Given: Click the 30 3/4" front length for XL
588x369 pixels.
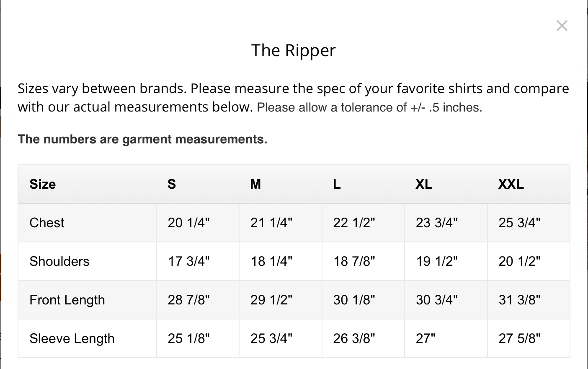Looking at the screenshot, I should 436,300.
